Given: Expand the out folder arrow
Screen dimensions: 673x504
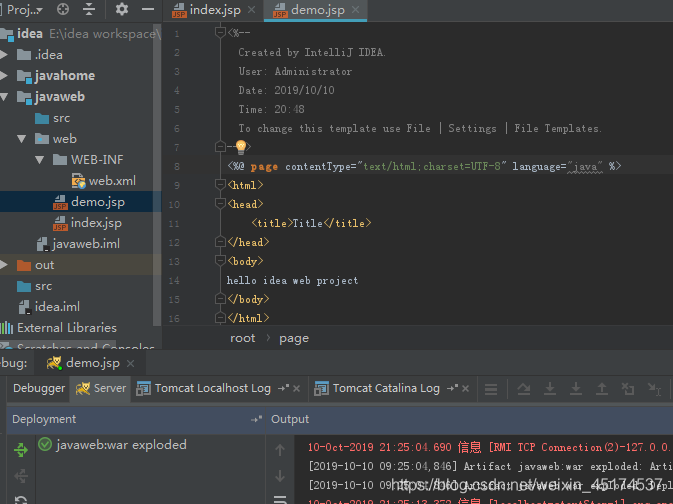Looking at the screenshot, I should (x=4, y=265).
